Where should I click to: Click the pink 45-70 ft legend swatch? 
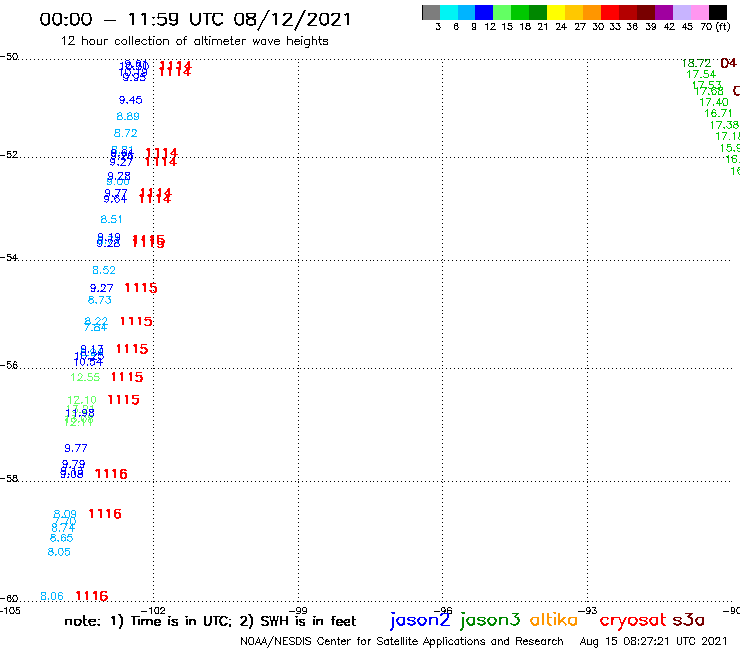pyautogui.click(x=700, y=12)
